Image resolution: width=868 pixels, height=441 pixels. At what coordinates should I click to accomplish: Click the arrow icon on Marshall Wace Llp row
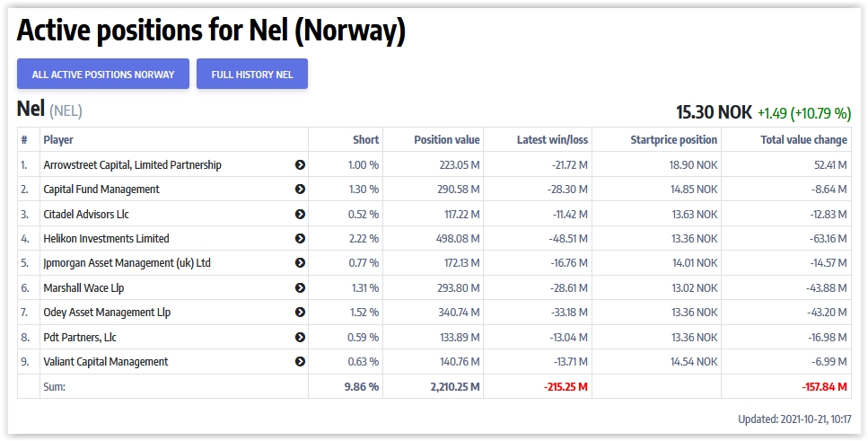(300, 288)
